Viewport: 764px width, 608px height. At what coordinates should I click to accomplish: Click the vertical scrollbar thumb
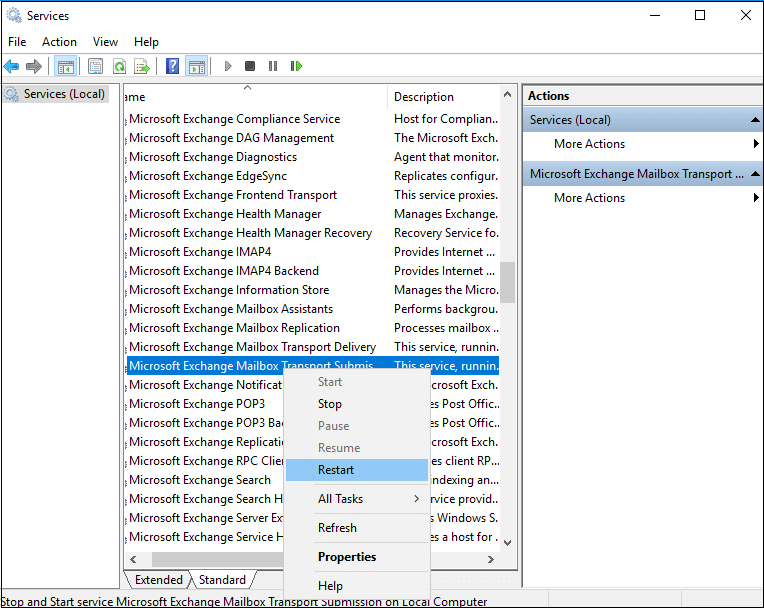[507, 282]
